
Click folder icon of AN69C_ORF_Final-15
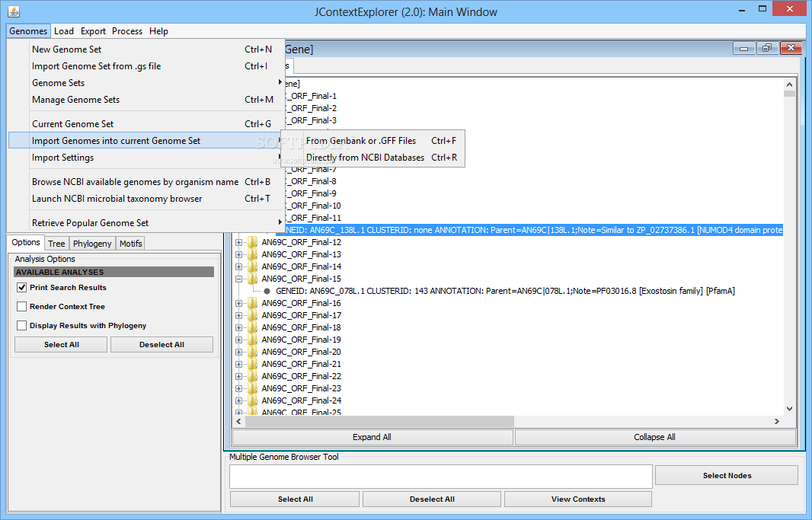[x=253, y=279]
